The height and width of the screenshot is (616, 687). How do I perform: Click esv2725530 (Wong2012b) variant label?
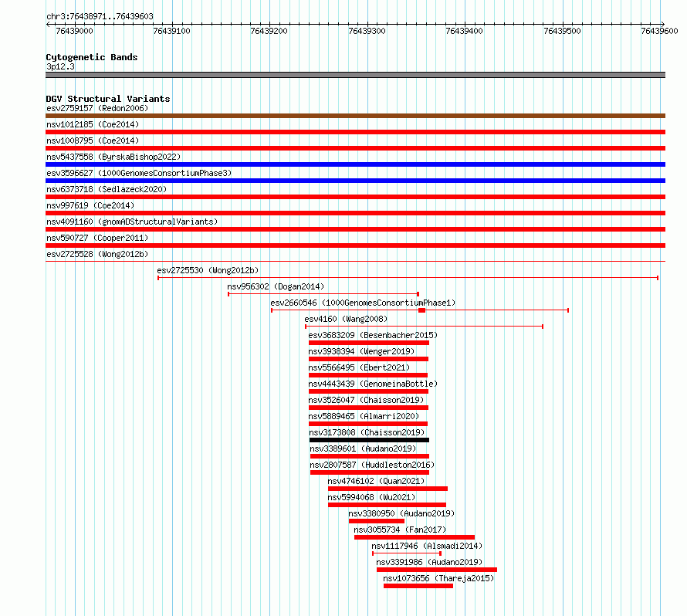(208, 270)
